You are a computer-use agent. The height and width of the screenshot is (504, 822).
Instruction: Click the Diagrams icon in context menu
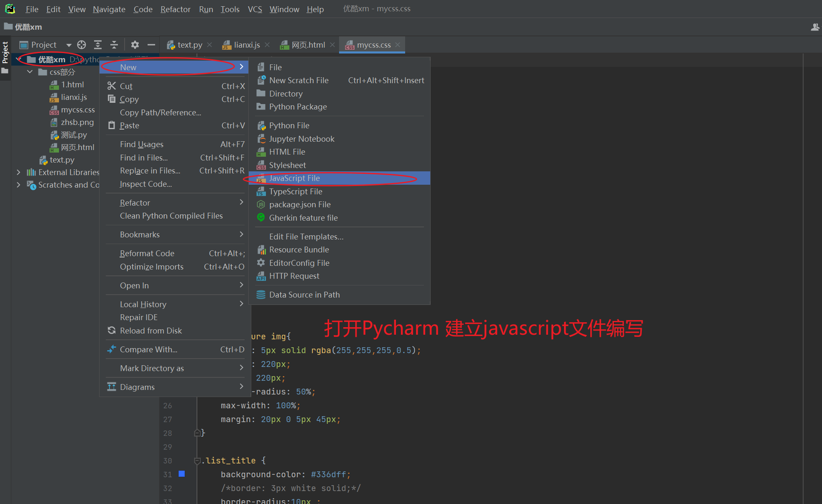click(x=112, y=387)
